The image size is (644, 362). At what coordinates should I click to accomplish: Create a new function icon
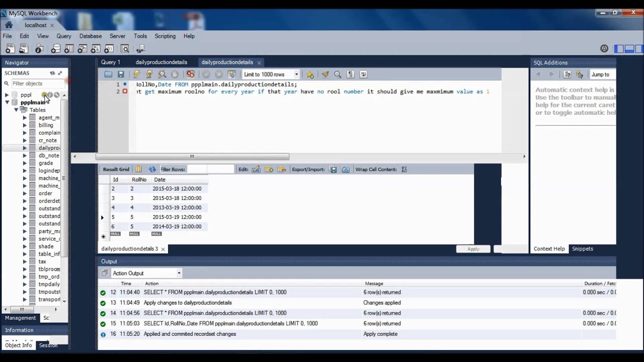click(x=108, y=49)
